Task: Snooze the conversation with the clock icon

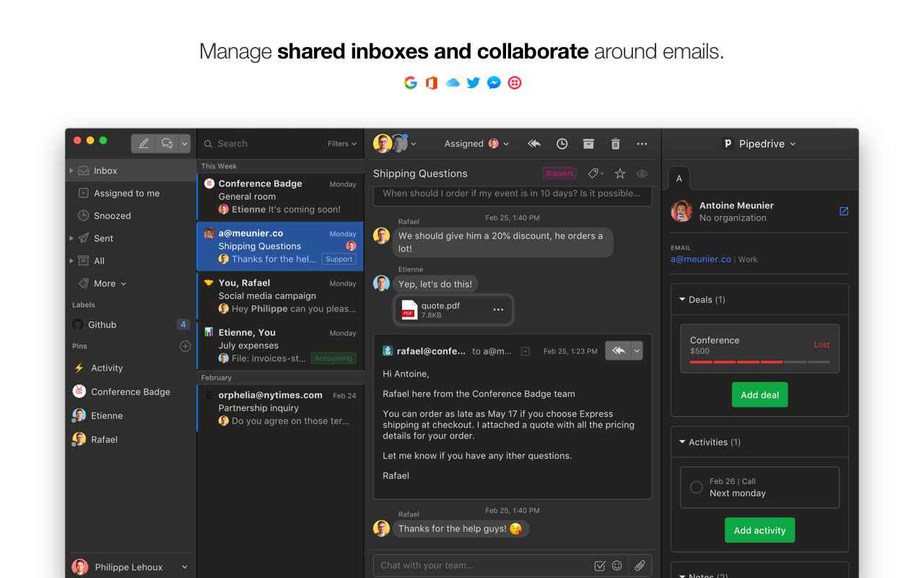Action: (562, 144)
